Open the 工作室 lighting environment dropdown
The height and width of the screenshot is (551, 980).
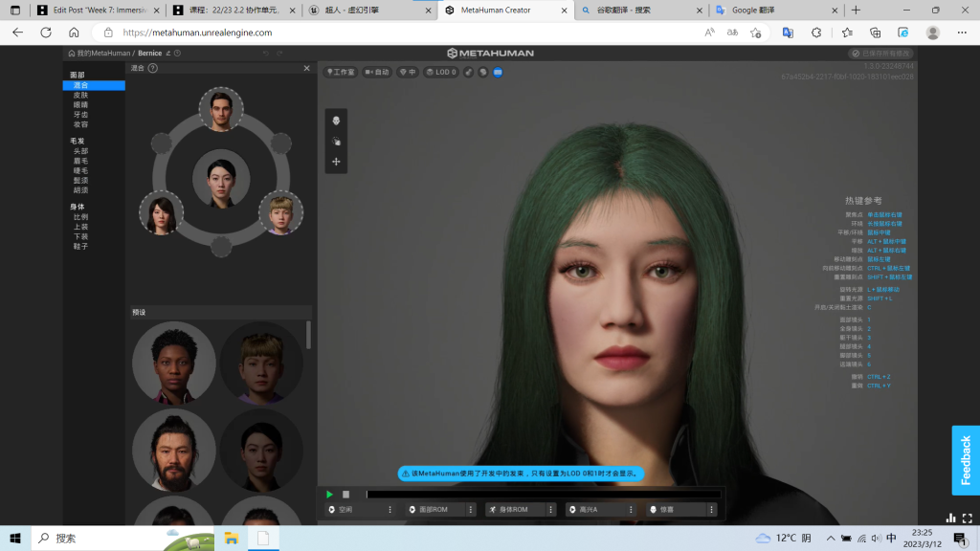(x=341, y=73)
